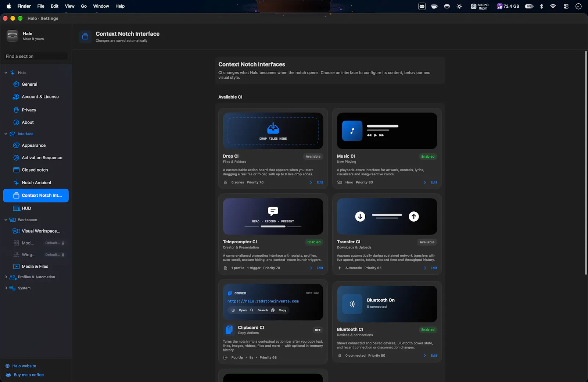Screen dimensions: 588x382
Task: Open the Visual Workspace icon
Action: pyautogui.click(x=16, y=231)
